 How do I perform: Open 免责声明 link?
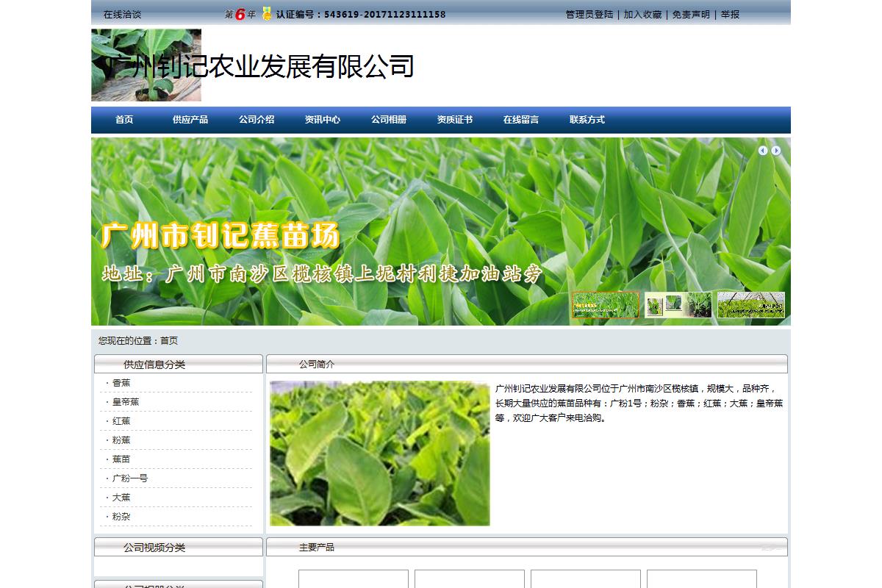(691, 15)
